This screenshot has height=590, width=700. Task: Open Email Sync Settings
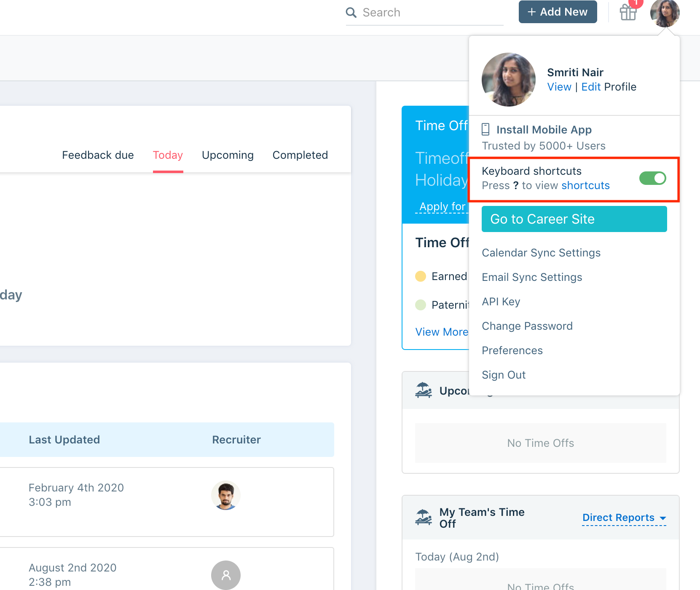[532, 277]
